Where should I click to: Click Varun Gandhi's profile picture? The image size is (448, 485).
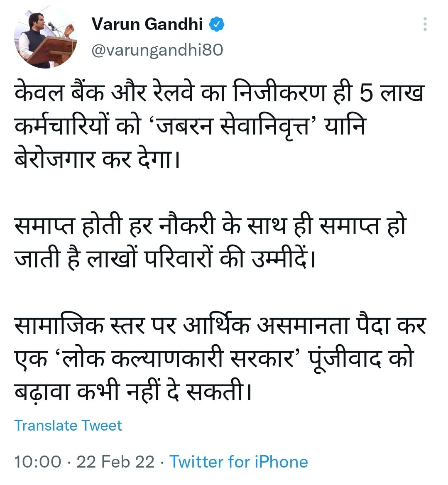(46, 35)
